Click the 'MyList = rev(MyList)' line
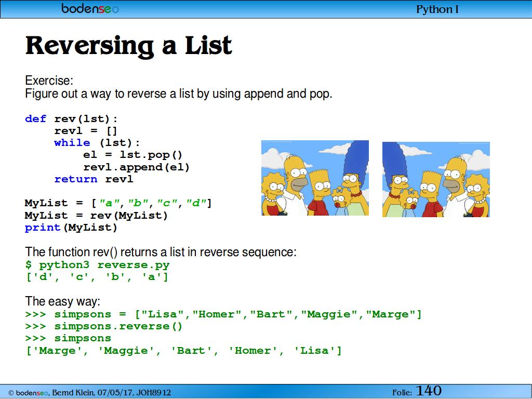Image resolution: width=532 pixels, height=399 pixels. 96,216
